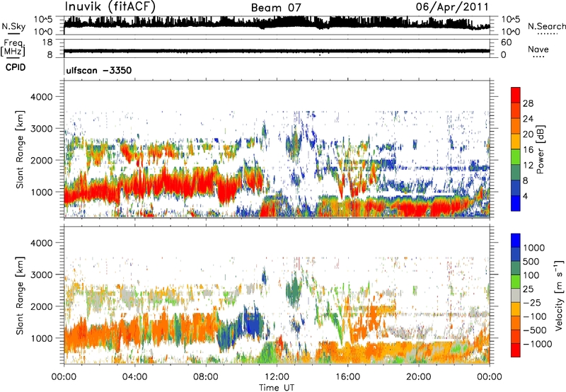Viewport: 566px width, 392px height.
Task: Click the '4000' range tick in power panel
Action: (43, 97)
